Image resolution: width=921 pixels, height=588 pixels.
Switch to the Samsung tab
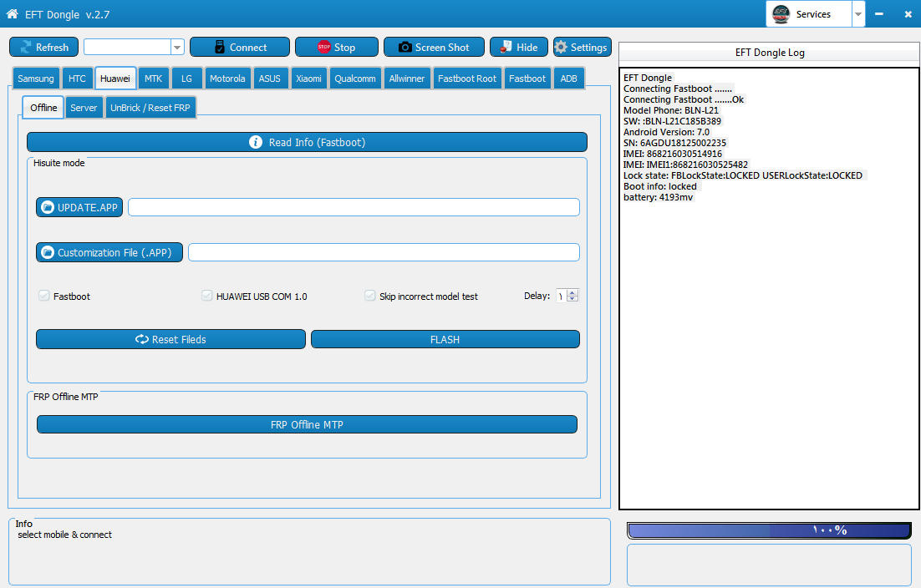36,78
